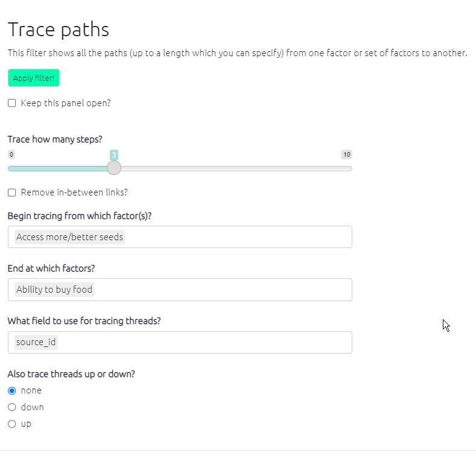Image resolution: width=476 pixels, height=461 pixels.
Task: Select the 'up' thread tracing option
Action: [12, 424]
